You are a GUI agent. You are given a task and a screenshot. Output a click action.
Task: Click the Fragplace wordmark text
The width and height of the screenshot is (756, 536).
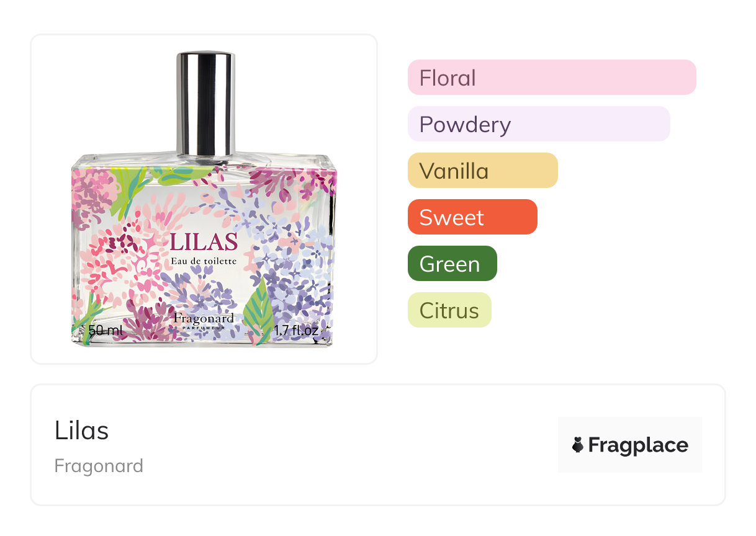[x=638, y=445]
